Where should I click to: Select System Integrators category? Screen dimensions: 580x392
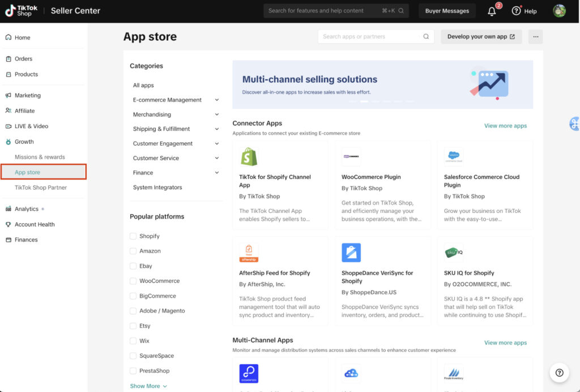point(157,188)
